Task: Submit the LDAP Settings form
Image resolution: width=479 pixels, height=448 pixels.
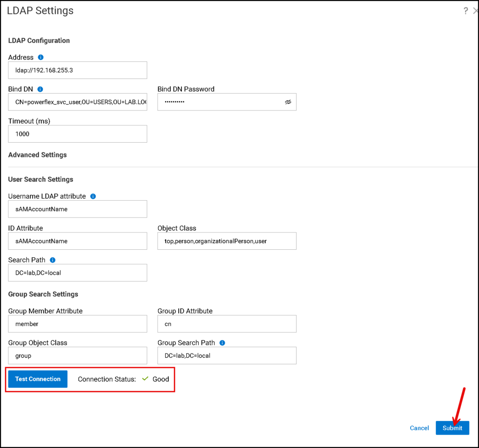Action: tap(452, 428)
